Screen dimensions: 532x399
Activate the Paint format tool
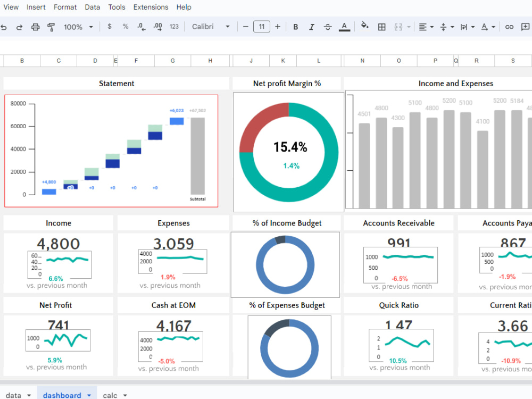point(51,27)
